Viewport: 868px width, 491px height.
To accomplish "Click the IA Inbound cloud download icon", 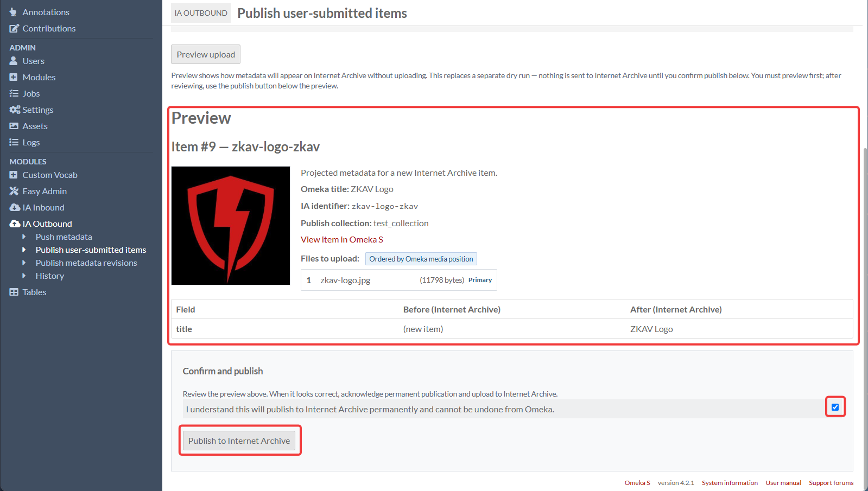I will click(15, 207).
